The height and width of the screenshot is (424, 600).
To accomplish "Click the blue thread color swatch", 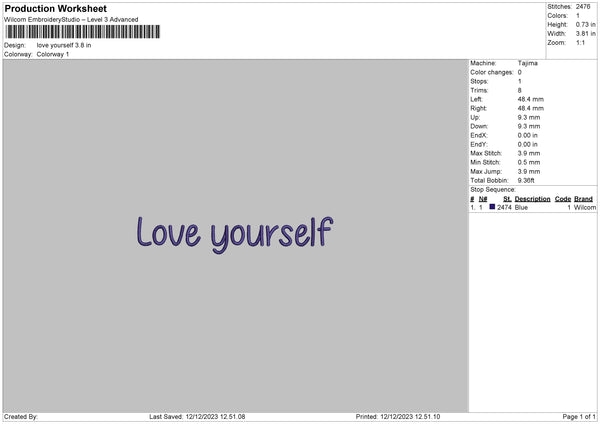I will click(x=492, y=207).
